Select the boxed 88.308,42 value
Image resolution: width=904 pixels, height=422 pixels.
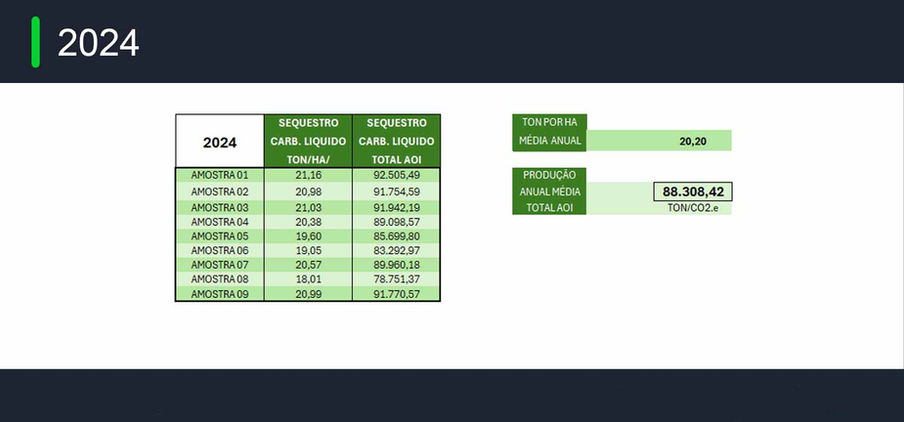point(692,191)
